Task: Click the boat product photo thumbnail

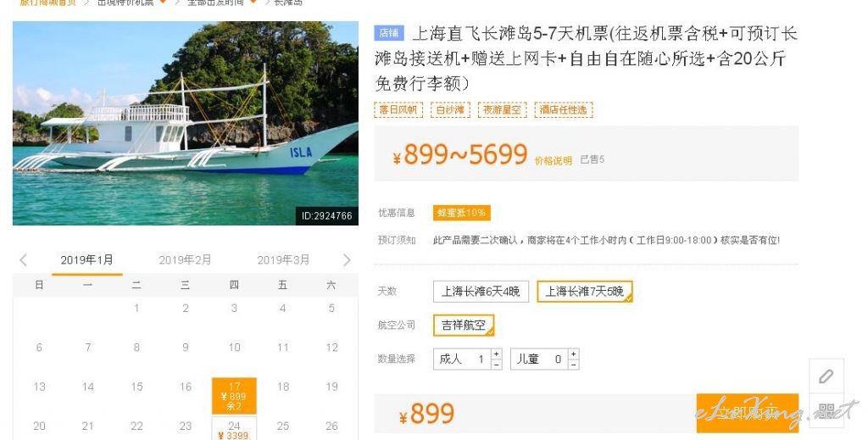Action: click(x=186, y=124)
